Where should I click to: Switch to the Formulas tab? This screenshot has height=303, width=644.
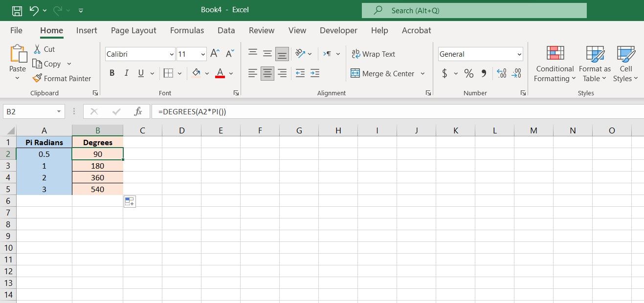(187, 30)
